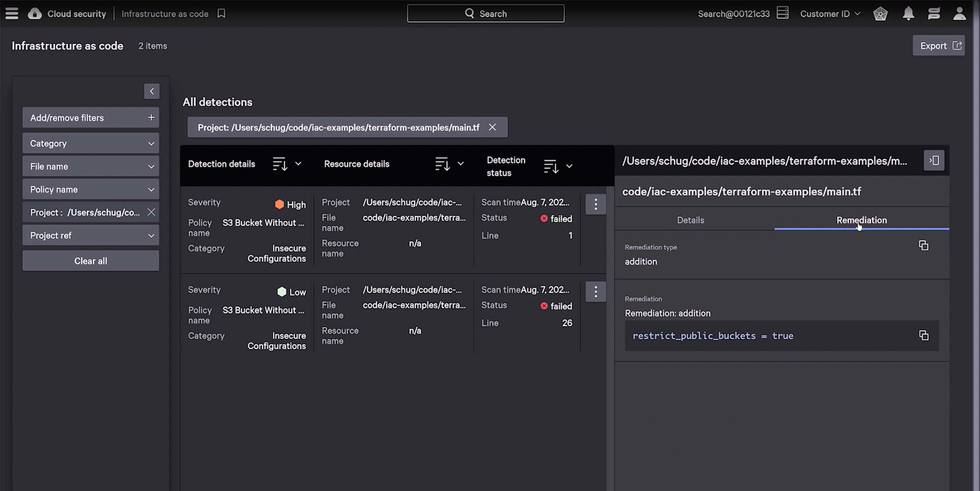Click the database icon next to Search@00121c33
This screenshot has height=491, width=980.
(783, 13)
